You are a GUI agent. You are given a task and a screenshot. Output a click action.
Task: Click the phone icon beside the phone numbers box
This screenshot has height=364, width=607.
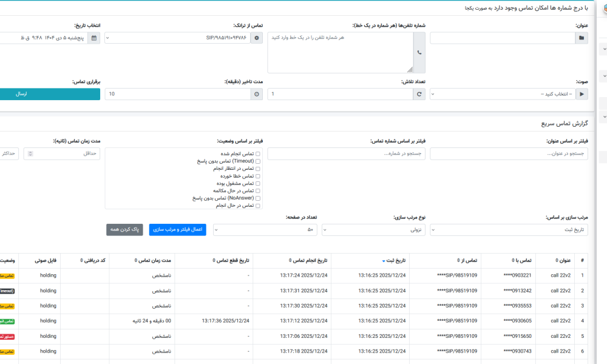(x=419, y=53)
